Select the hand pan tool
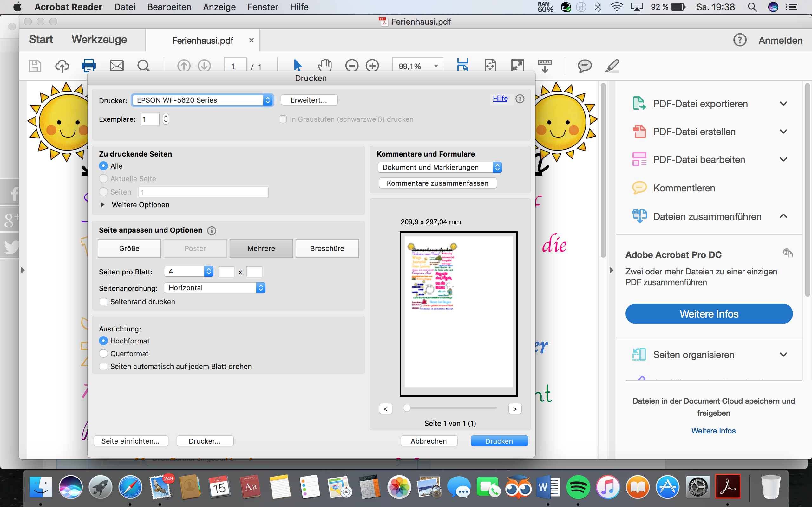812x507 pixels. click(324, 65)
